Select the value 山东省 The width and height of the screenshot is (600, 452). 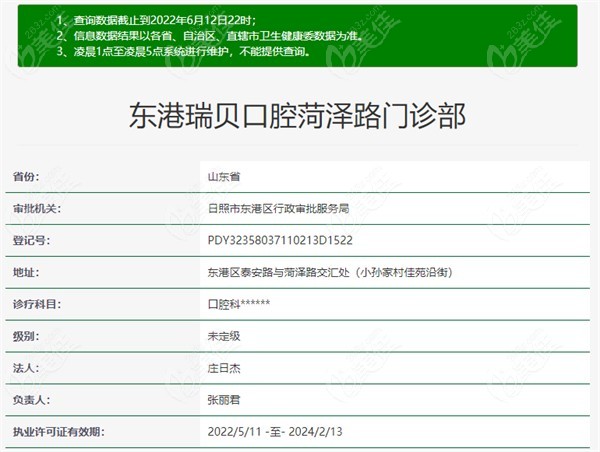coord(224,176)
